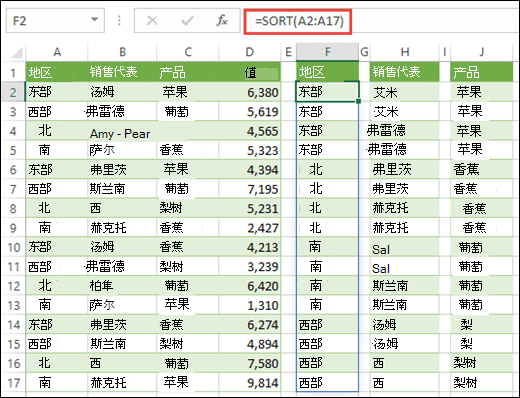This screenshot has height=398, width=520.
Task: Click the Select All corner triangle
Action: tap(17, 53)
